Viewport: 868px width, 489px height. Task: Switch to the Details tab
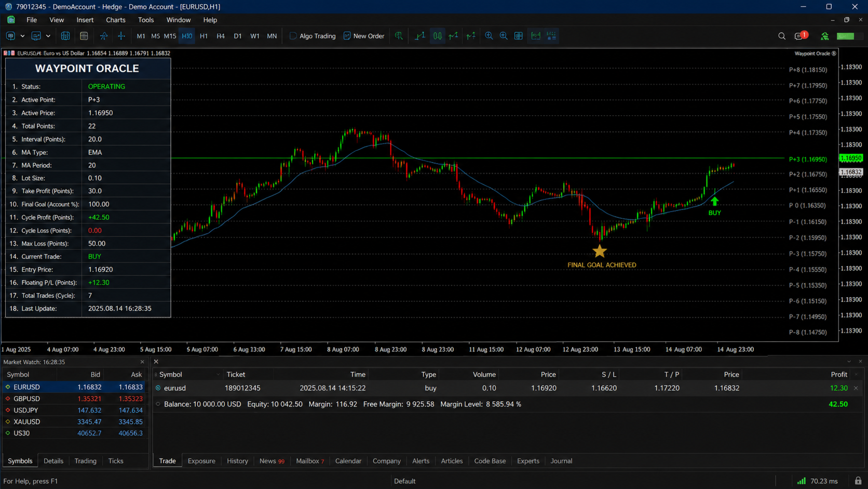[53, 461]
